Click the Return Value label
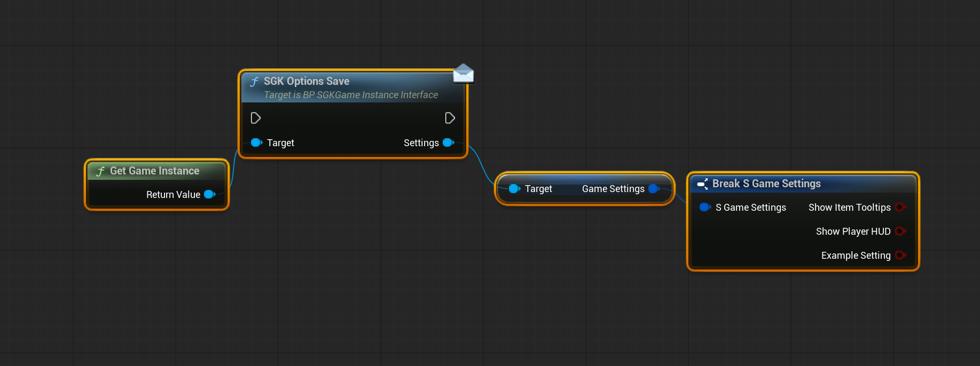Screen dimensions: 980x366 pyautogui.click(x=173, y=195)
